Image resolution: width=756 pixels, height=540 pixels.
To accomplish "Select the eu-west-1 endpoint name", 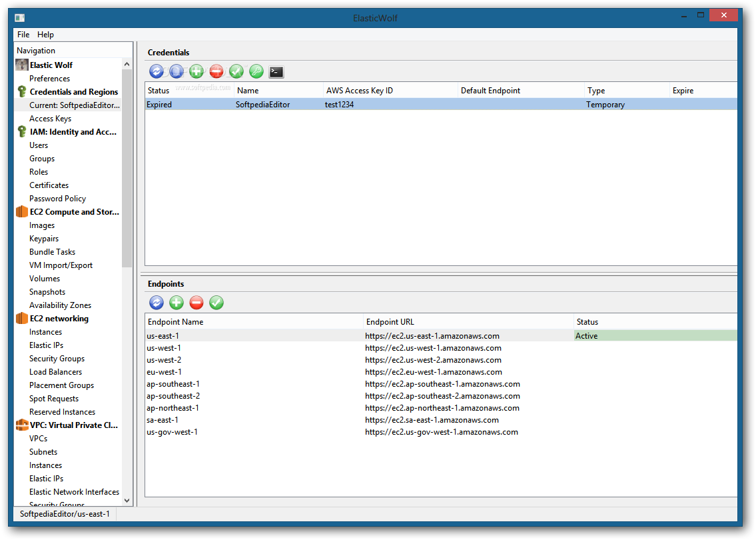I will pyautogui.click(x=164, y=372).
